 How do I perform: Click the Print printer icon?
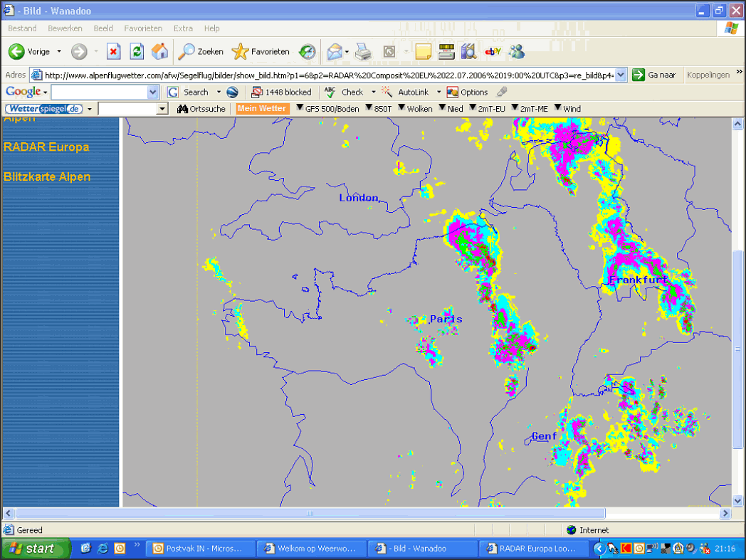pyautogui.click(x=364, y=51)
